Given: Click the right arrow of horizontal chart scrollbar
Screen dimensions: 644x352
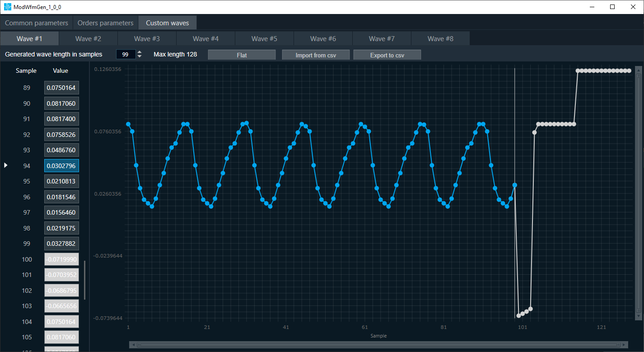Looking at the screenshot, I should click(x=625, y=345).
